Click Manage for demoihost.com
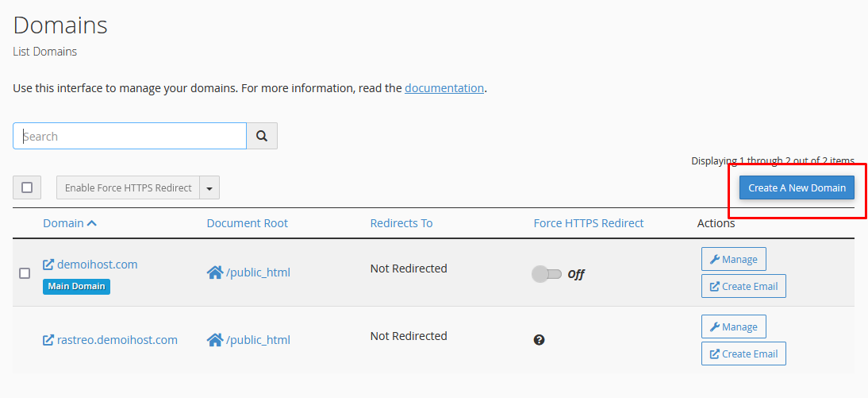 tap(734, 259)
